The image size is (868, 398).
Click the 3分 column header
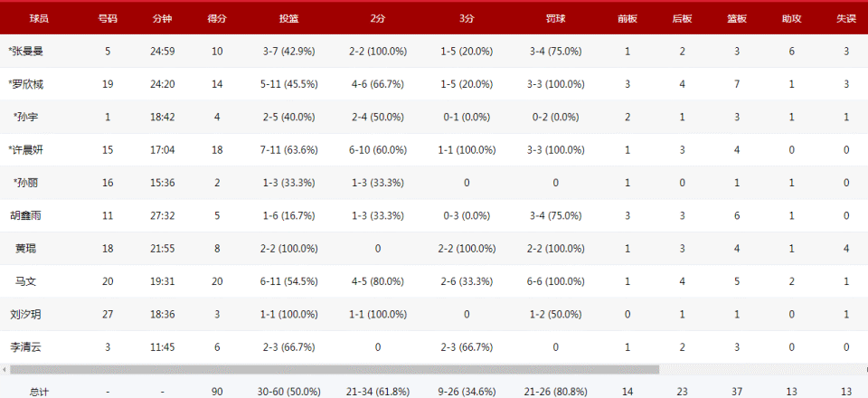(x=467, y=18)
